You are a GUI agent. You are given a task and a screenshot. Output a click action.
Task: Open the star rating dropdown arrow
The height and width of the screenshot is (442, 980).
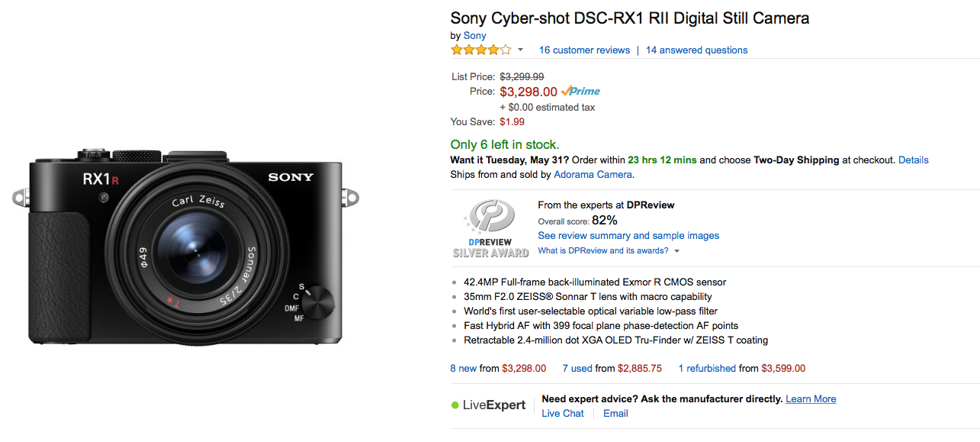pyautogui.click(x=521, y=50)
